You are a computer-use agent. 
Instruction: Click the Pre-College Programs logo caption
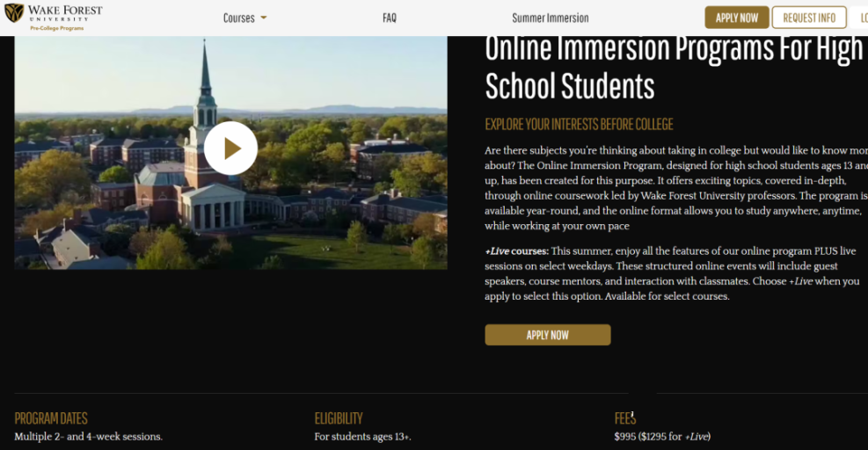pos(56,28)
